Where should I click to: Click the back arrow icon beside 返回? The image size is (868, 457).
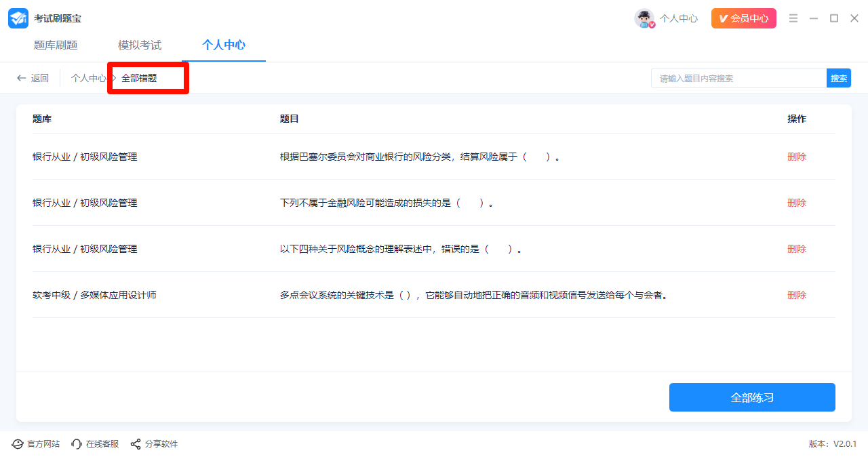point(22,78)
